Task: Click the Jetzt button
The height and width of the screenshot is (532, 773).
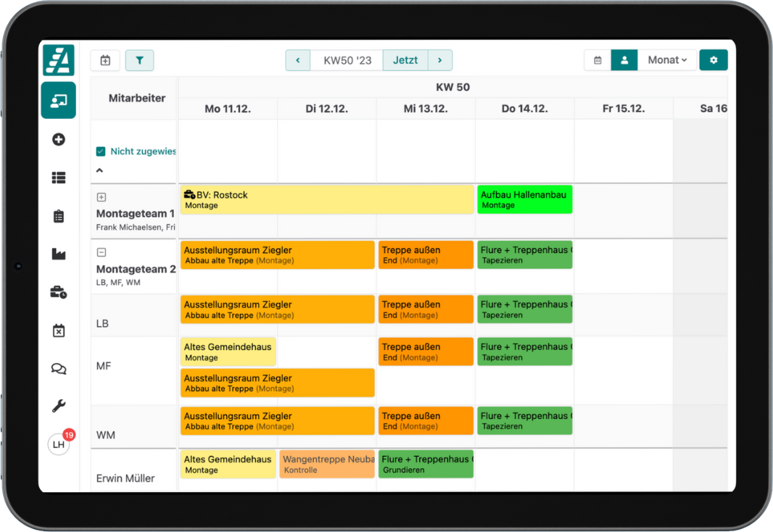Action: [405, 60]
